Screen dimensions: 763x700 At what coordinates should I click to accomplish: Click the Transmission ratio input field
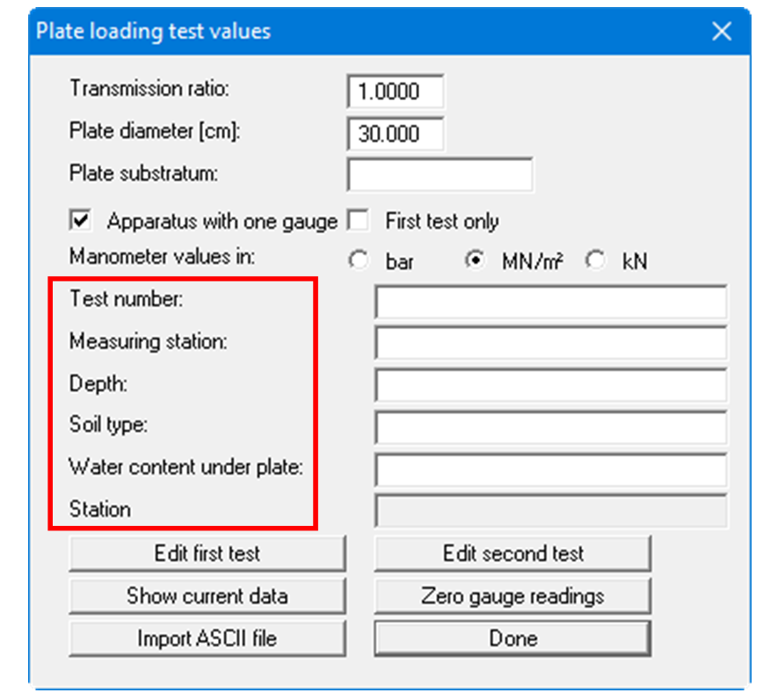396,91
